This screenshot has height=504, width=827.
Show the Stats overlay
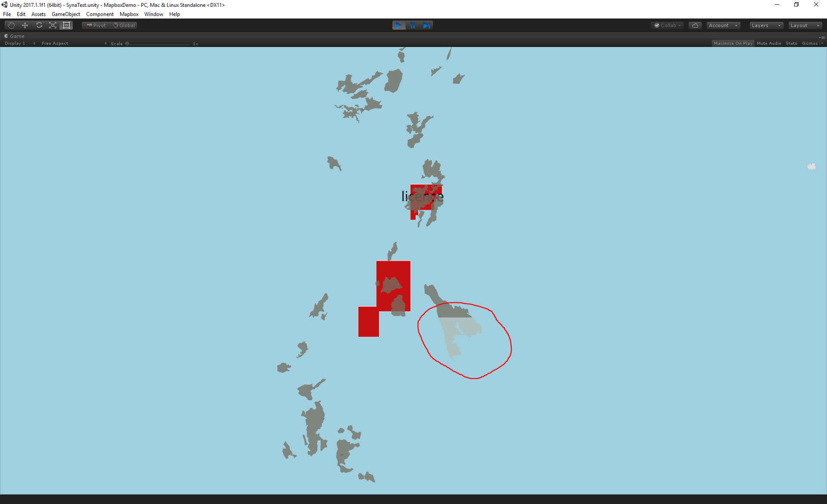791,44
